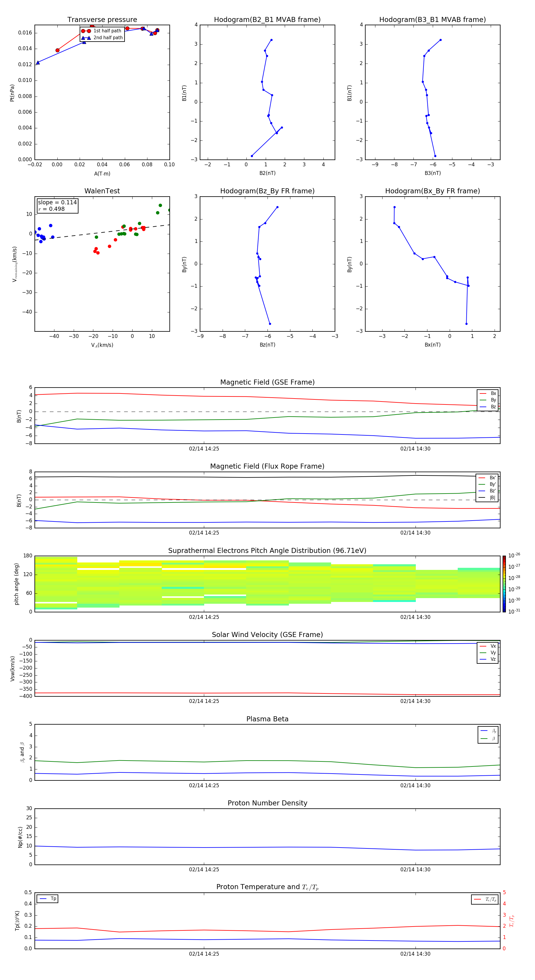
Task: Click the "pitch angle (deg)" axis label
Action: click(x=16, y=584)
